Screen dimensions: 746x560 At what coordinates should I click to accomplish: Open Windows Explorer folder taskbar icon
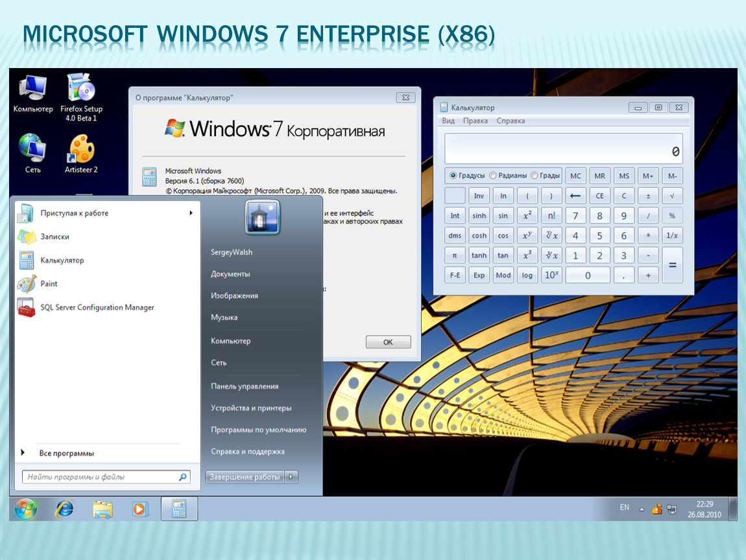pyautogui.click(x=102, y=509)
